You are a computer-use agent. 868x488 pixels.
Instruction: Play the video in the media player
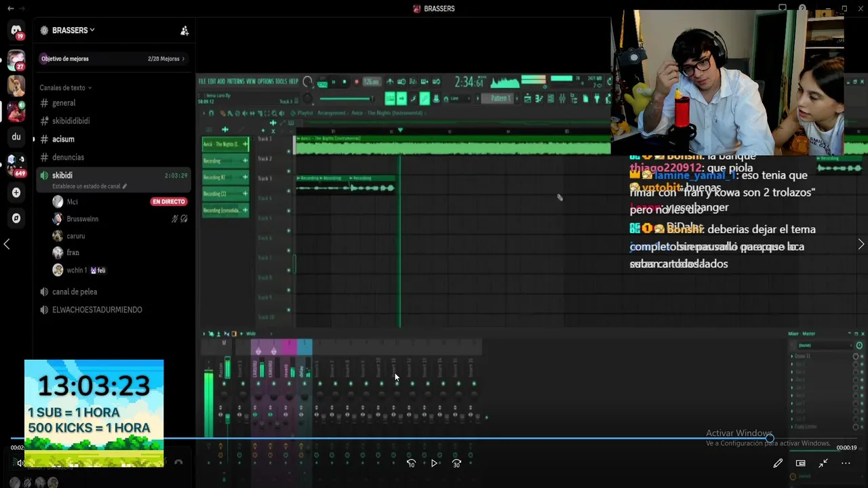pos(434,464)
